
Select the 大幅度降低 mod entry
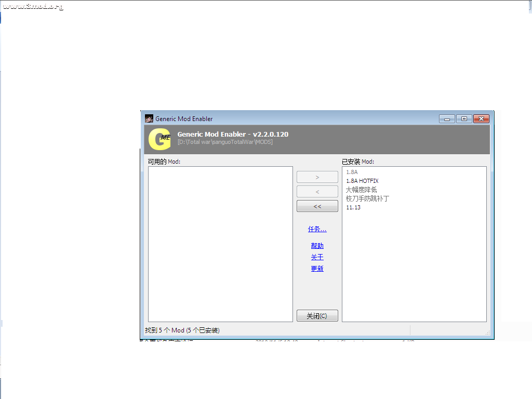coord(361,190)
